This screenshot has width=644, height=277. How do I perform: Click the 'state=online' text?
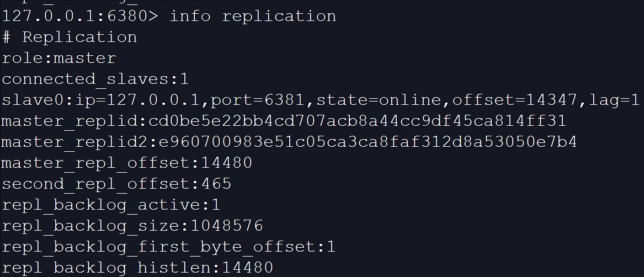(377, 100)
